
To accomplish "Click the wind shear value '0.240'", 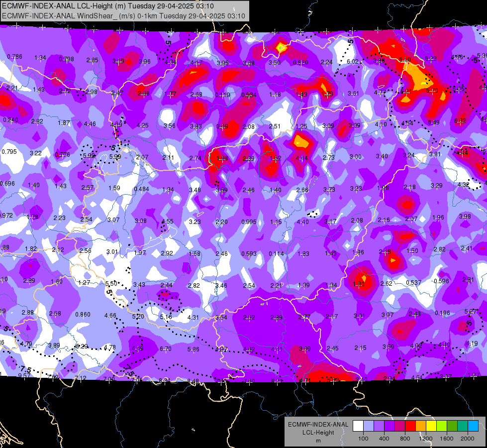I will [x=10, y=119].
